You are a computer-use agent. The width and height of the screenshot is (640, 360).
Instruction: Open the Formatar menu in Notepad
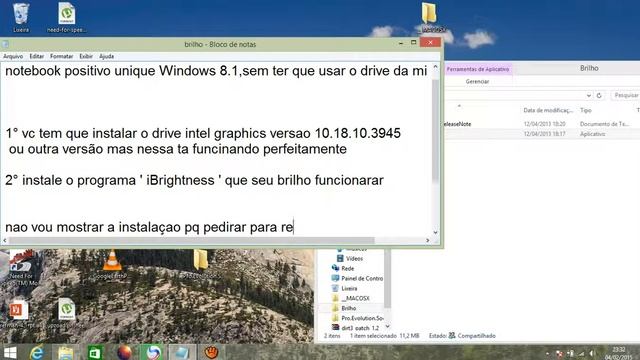click(x=62, y=56)
